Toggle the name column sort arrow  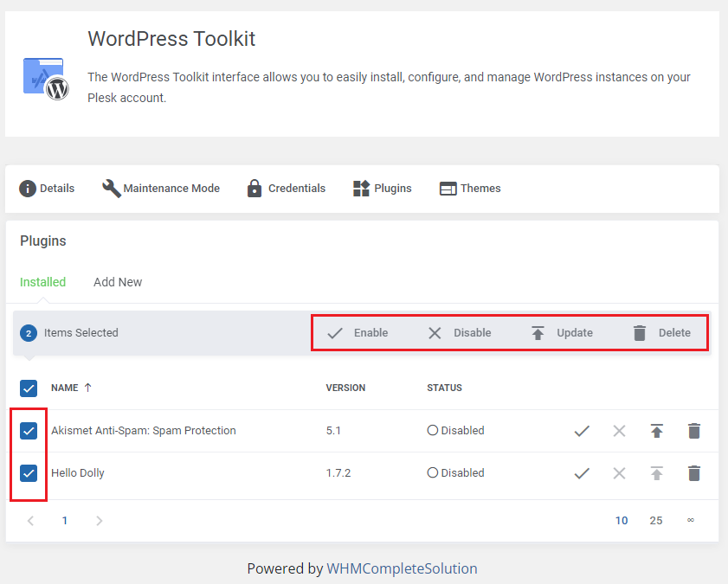point(87,388)
